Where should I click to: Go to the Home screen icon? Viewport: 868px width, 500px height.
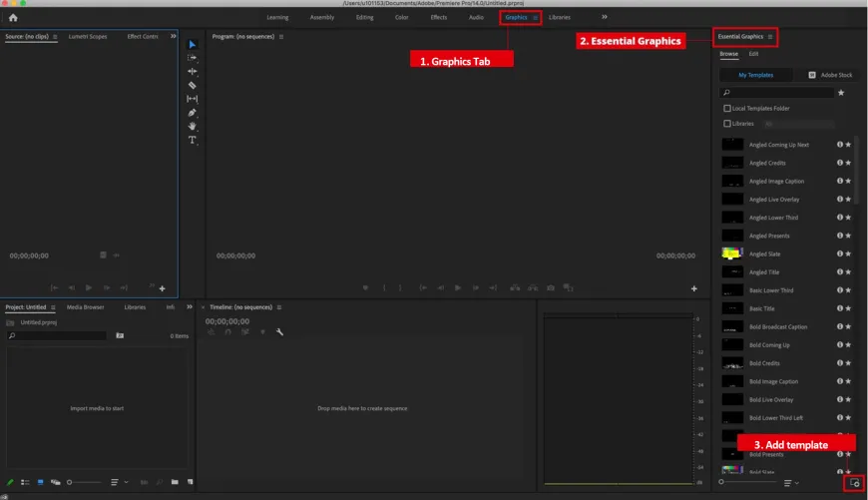pyautogui.click(x=13, y=18)
